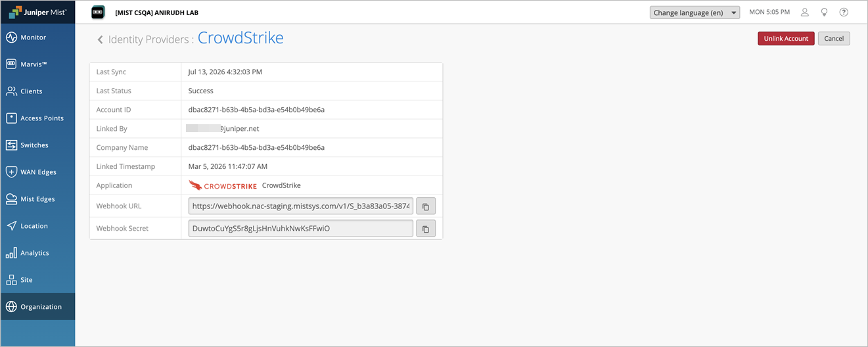868x347 pixels.
Task: Click the CrowdStrike falcon logo
Action: 223,185
